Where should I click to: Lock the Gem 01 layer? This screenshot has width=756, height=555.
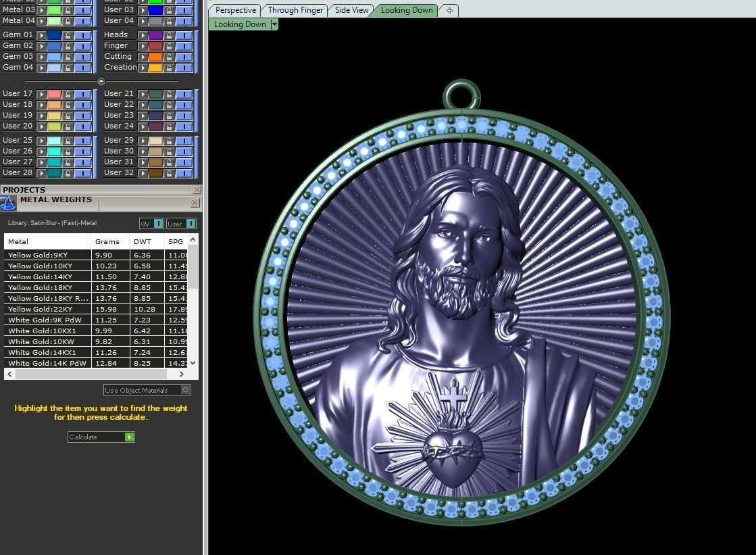pyautogui.click(x=68, y=34)
